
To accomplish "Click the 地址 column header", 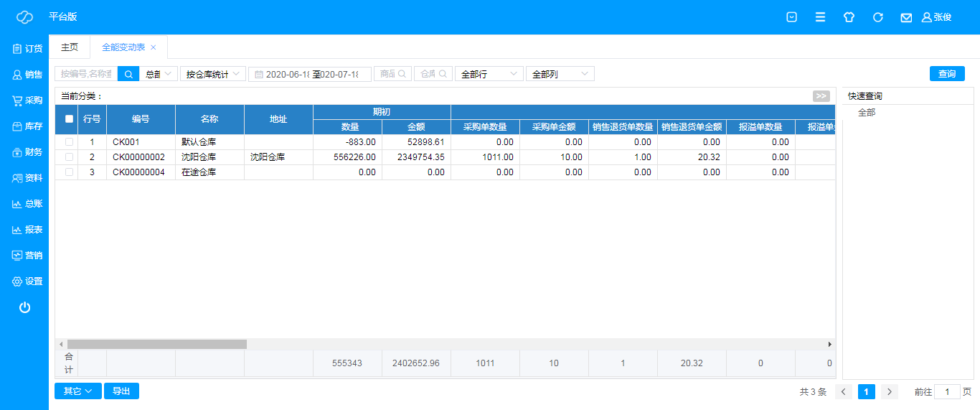I will click(278, 119).
